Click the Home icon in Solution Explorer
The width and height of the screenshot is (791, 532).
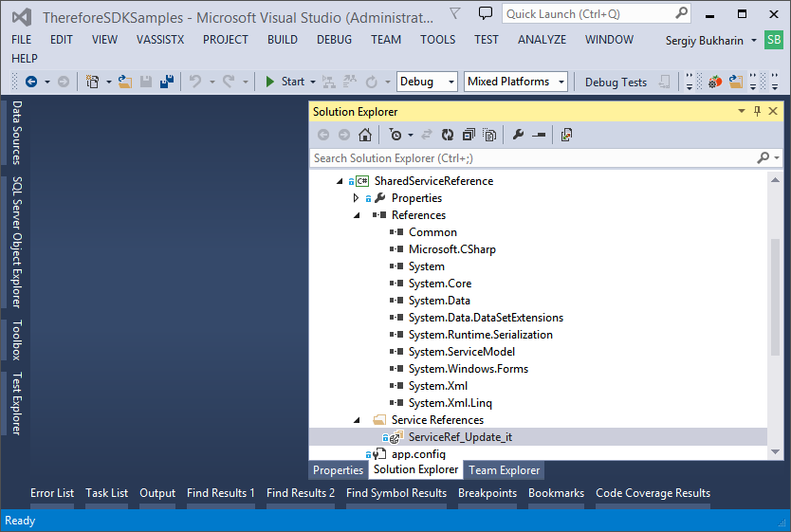click(365, 135)
